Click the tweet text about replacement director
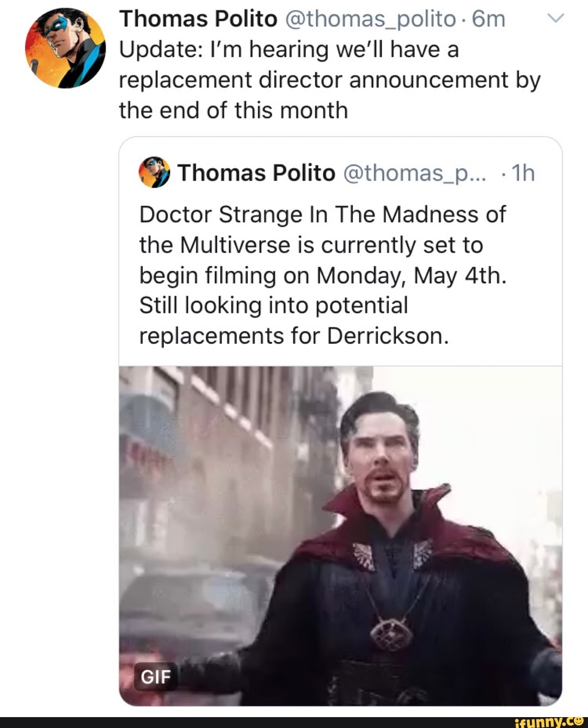Screen dimensions: 588x728 click(327, 79)
